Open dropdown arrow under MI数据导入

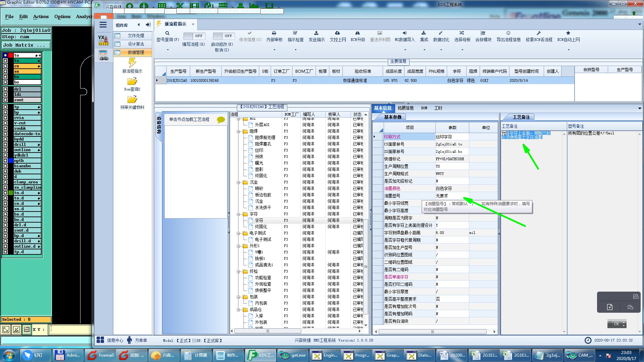pos(405,50)
